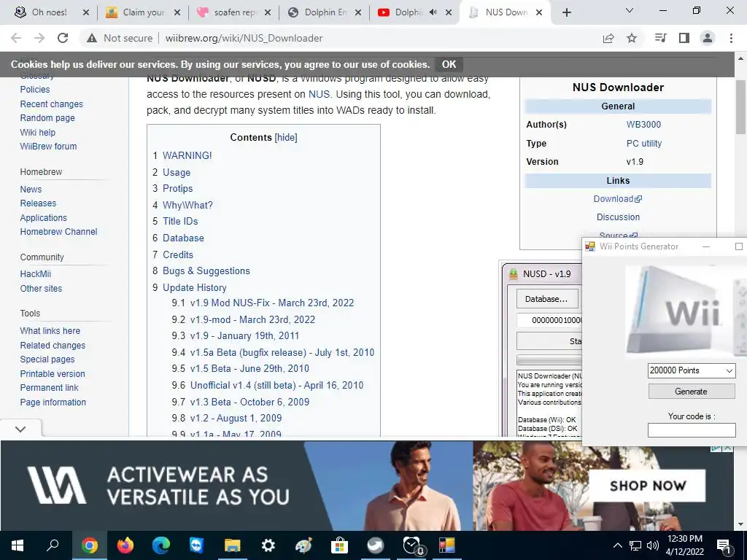747x560 pixels.
Task: Switch to the 'soafen' tab
Action: [233, 12]
